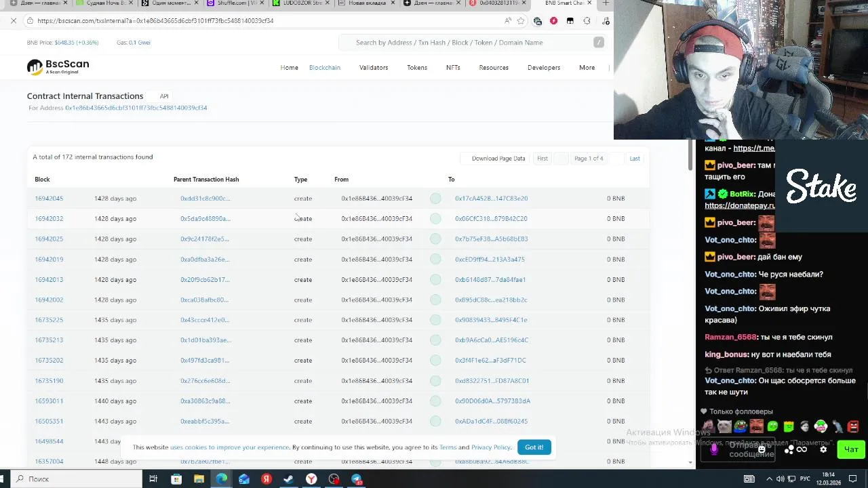Open a new browser tab with plus
This screenshot has height=488, width=868.
click(x=606, y=3)
